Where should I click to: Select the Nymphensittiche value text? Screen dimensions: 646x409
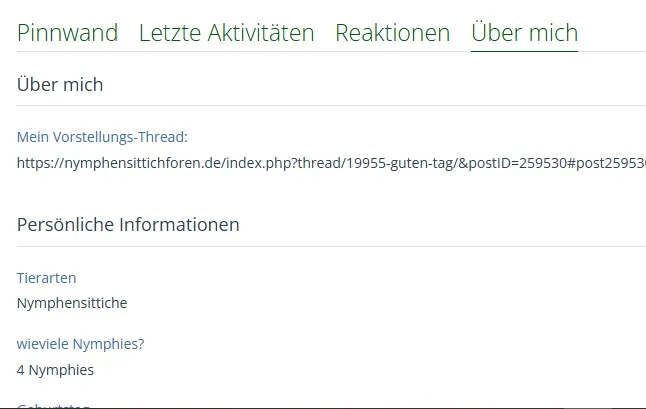[x=72, y=303]
